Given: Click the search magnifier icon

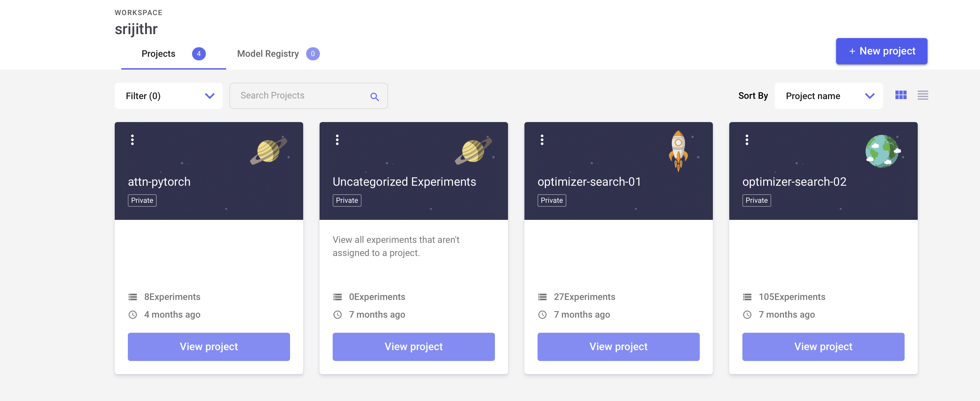Looking at the screenshot, I should pyautogui.click(x=374, y=97).
